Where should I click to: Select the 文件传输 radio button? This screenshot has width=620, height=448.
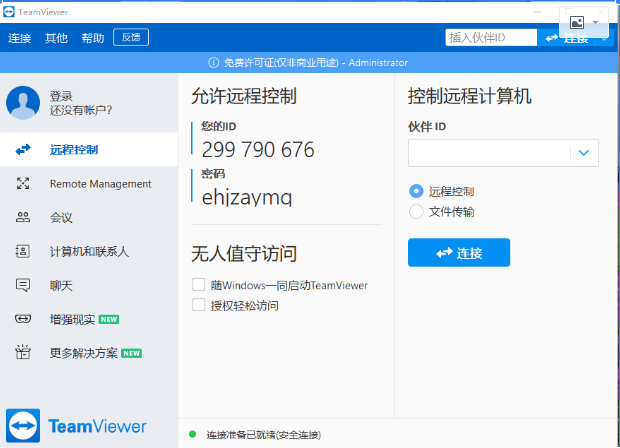416,212
